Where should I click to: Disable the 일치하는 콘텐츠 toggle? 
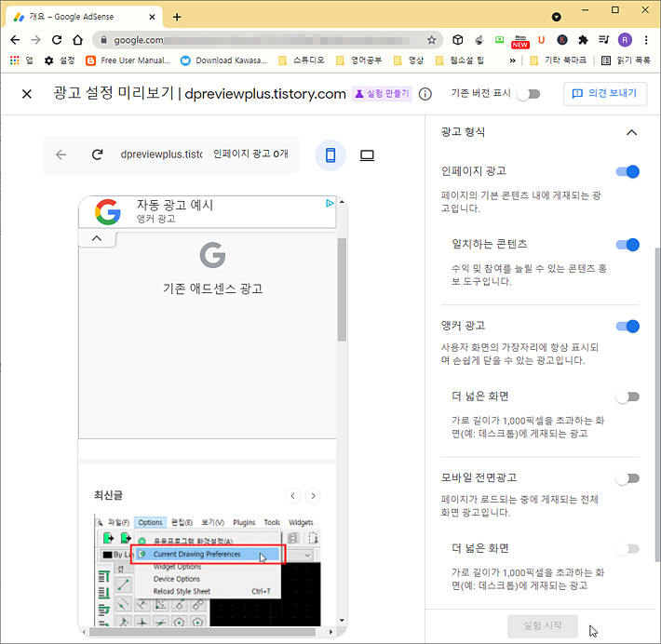tap(627, 245)
